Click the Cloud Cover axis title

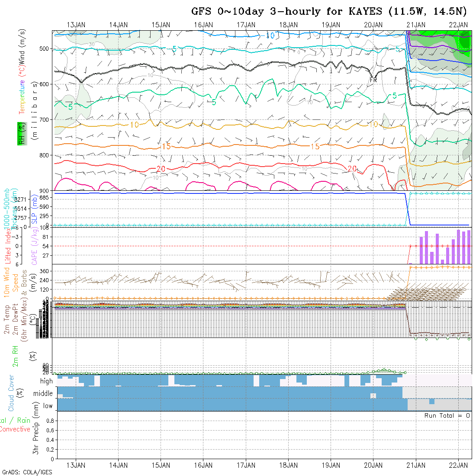click(x=11, y=393)
